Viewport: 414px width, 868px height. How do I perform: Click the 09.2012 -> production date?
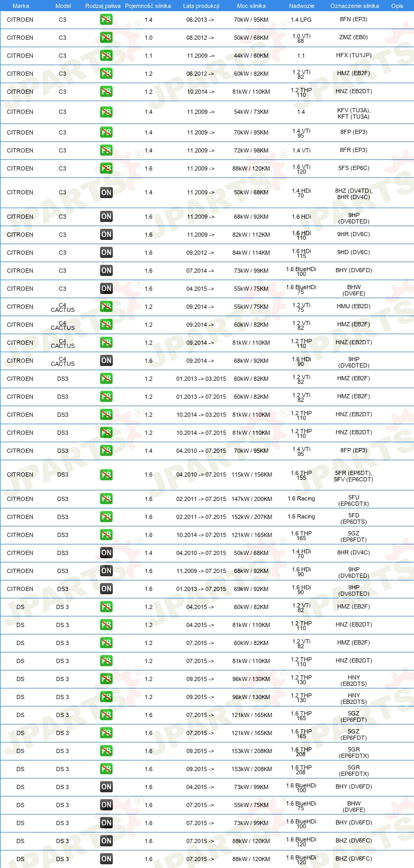[x=201, y=253]
